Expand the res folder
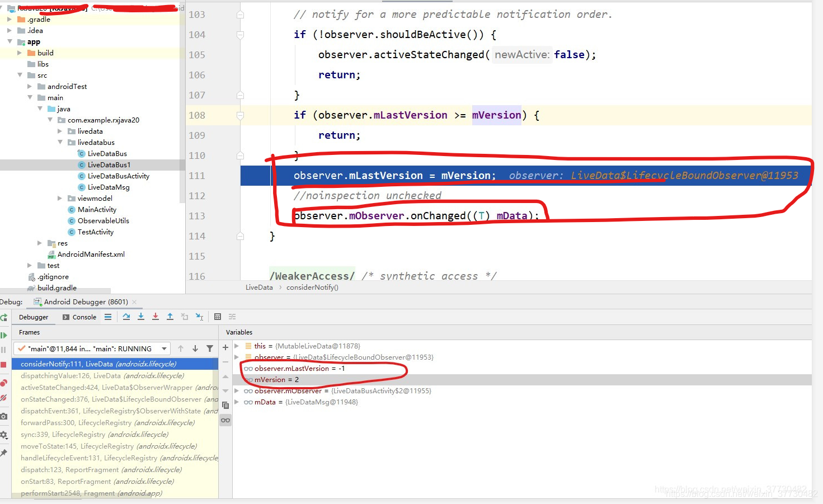The width and height of the screenshot is (823, 504). pyautogui.click(x=40, y=243)
